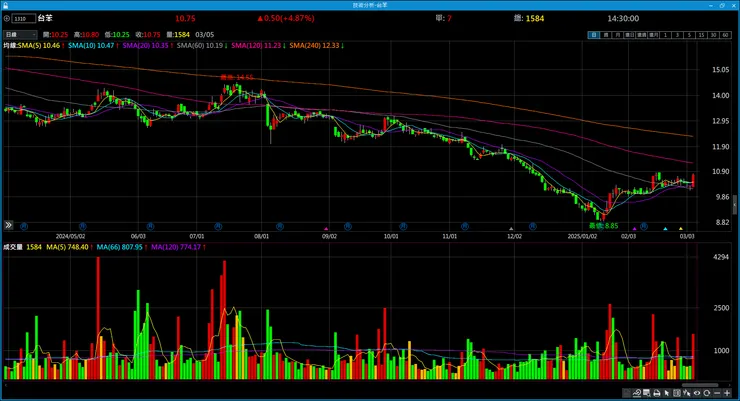
Task: Select the 15-minute period tab
Action: [x=702, y=35]
